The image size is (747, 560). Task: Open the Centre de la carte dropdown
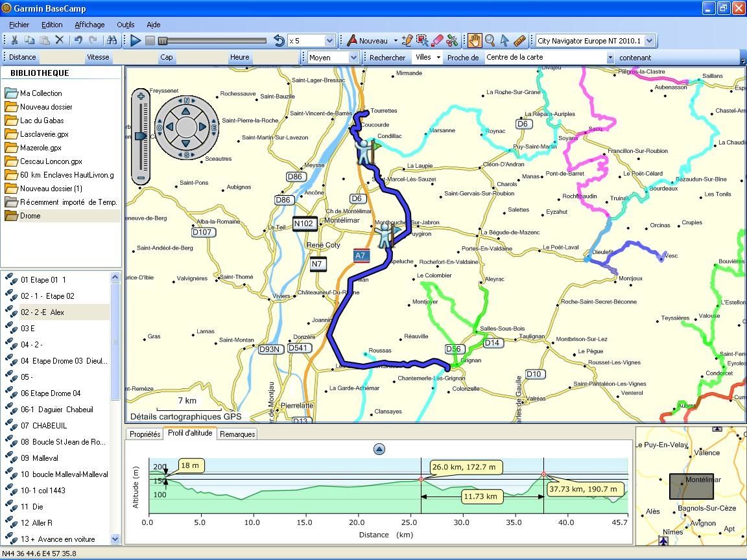point(610,57)
